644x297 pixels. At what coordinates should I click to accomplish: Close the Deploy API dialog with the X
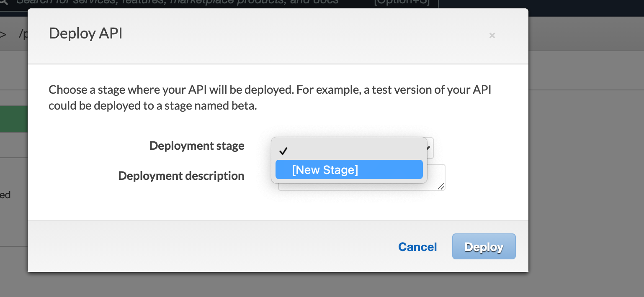click(x=492, y=36)
